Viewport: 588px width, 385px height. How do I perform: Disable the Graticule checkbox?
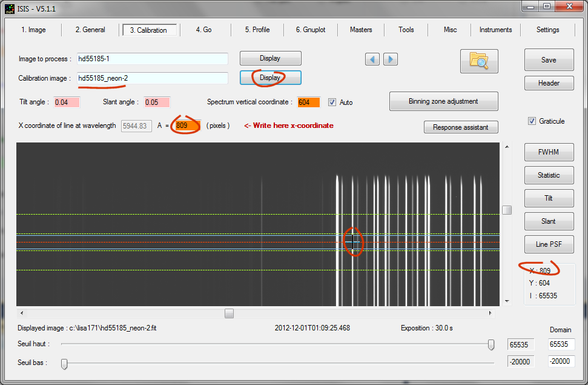point(532,121)
